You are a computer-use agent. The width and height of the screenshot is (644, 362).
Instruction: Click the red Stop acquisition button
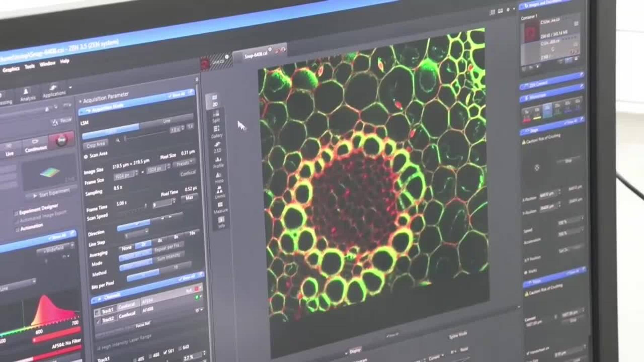[x=61, y=140]
